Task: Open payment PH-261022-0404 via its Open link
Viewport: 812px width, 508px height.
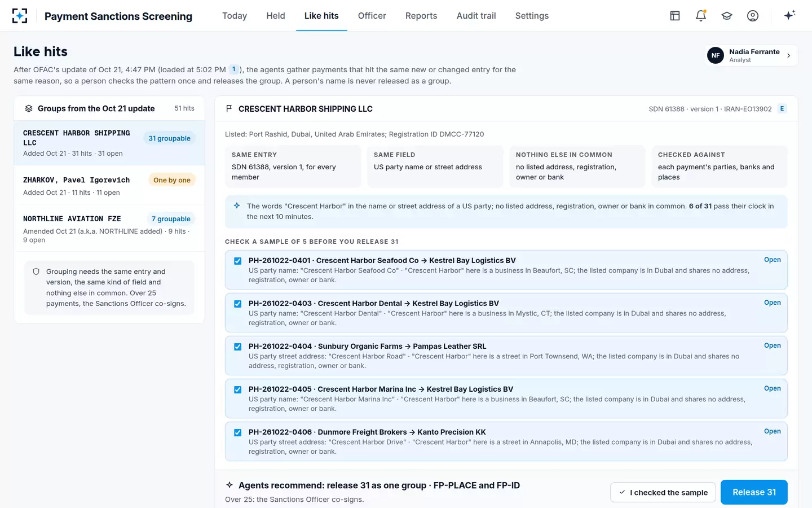Action: [x=773, y=345]
